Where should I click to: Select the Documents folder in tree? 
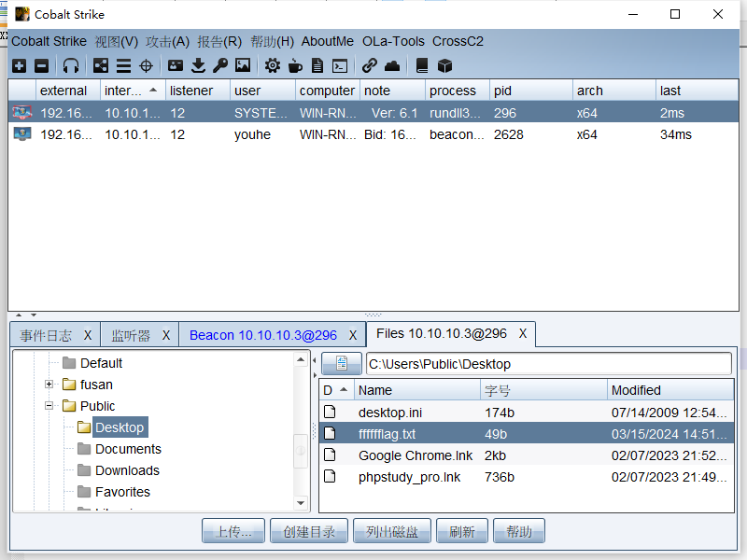128,449
